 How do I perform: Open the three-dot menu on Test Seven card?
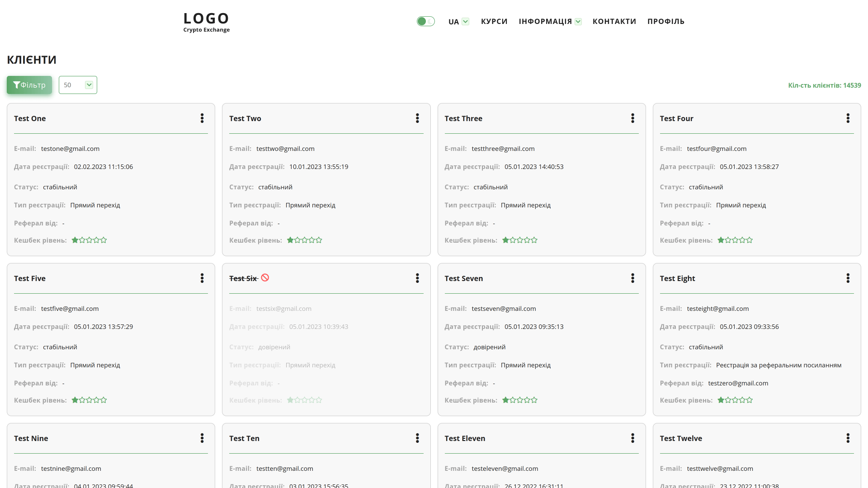pos(632,278)
